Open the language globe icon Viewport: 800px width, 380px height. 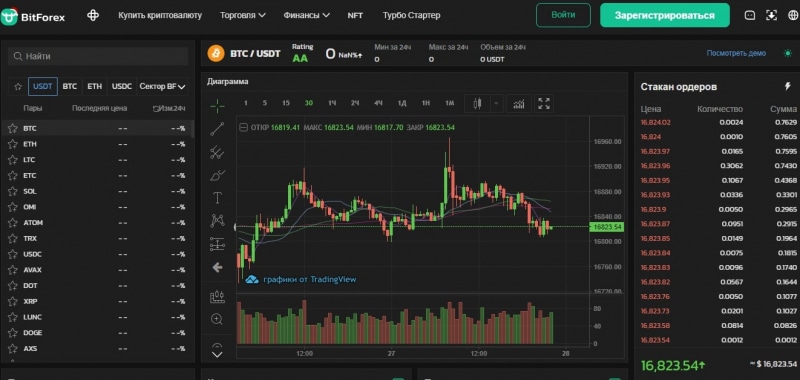pos(793,15)
